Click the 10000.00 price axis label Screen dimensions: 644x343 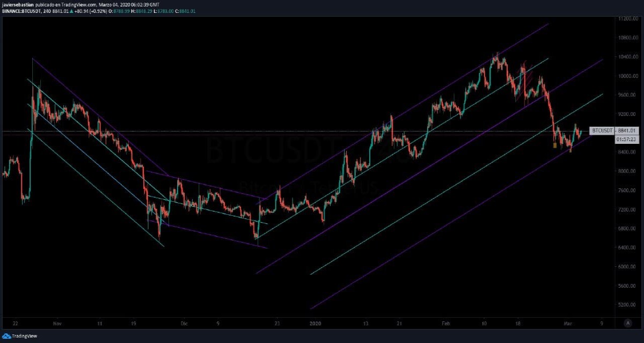[627, 76]
